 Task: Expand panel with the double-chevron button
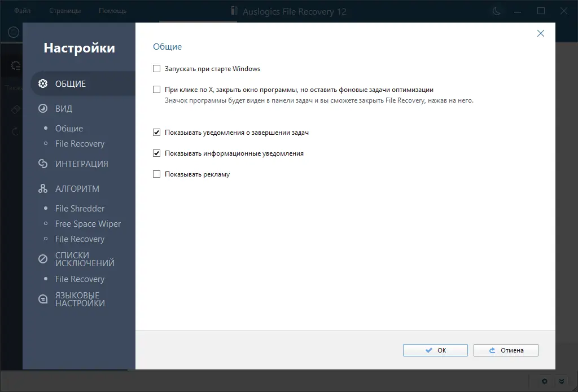tap(562, 381)
